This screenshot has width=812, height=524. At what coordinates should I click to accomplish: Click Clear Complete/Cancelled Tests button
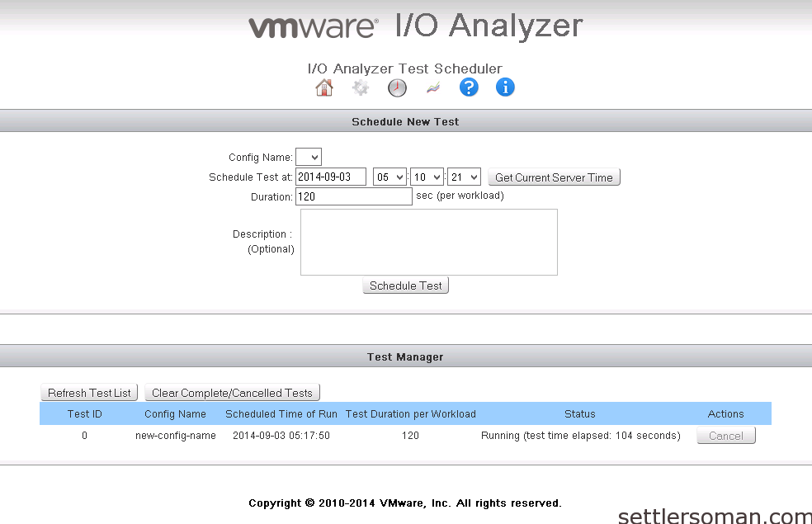click(x=232, y=393)
